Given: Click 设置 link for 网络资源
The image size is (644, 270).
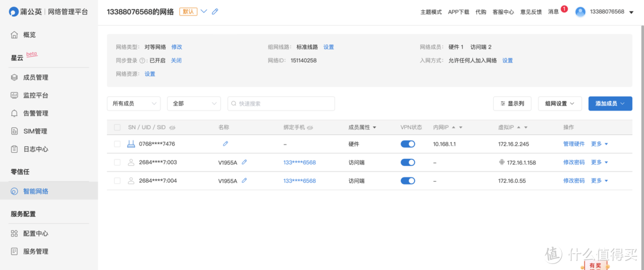Looking at the screenshot, I should click(150, 74).
